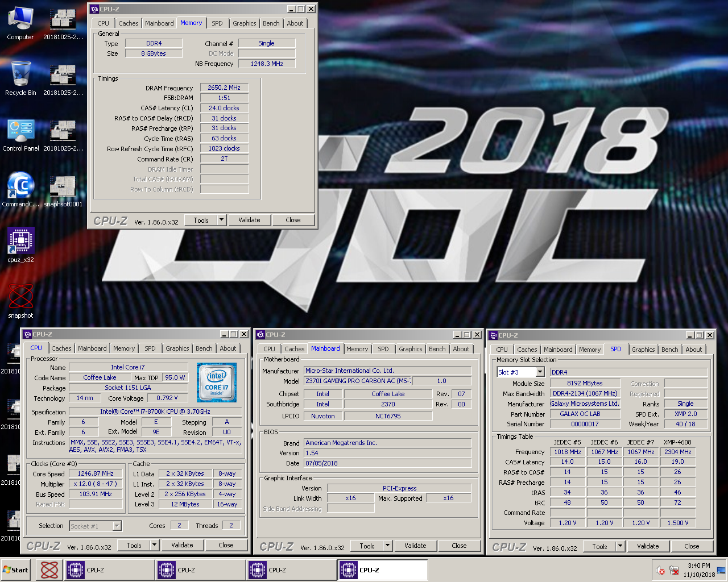
Task: Open the Recycle Bin desktop icon
Action: [x=20, y=78]
